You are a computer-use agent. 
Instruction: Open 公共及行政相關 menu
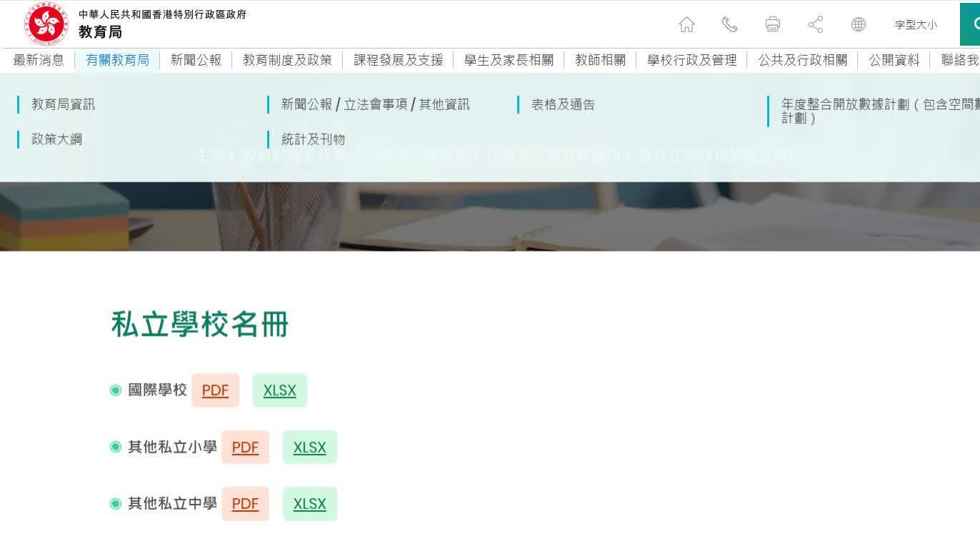pos(802,60)
